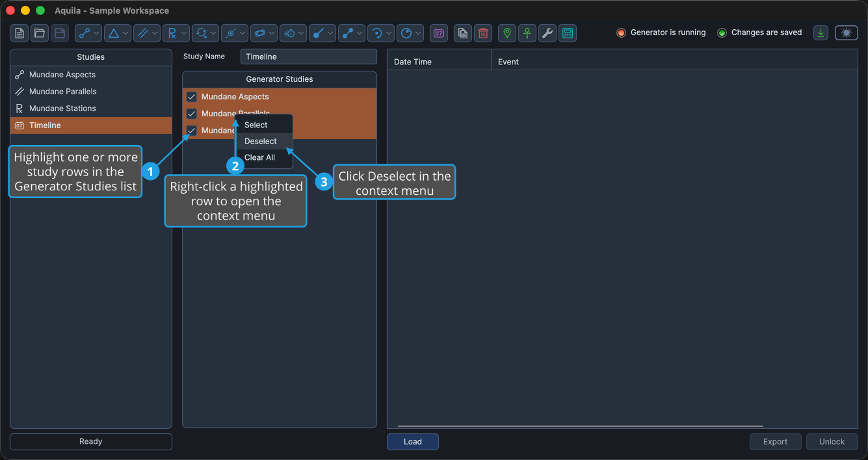Click the horizontal scrollbar under the events table

(580, 426)
